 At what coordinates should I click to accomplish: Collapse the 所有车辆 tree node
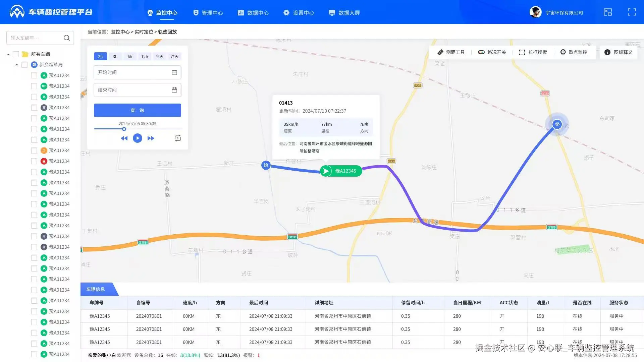[x=8, y=54]
